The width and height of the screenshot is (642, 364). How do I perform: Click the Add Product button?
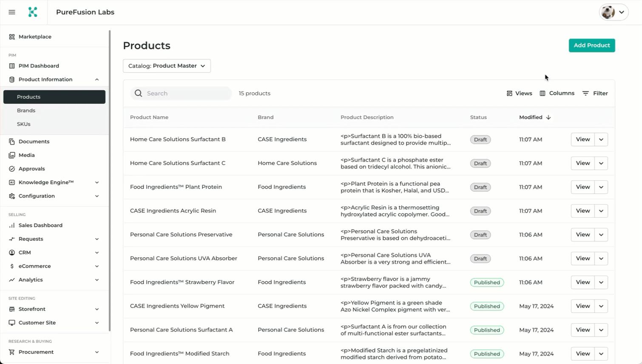[x=592, y=45]
